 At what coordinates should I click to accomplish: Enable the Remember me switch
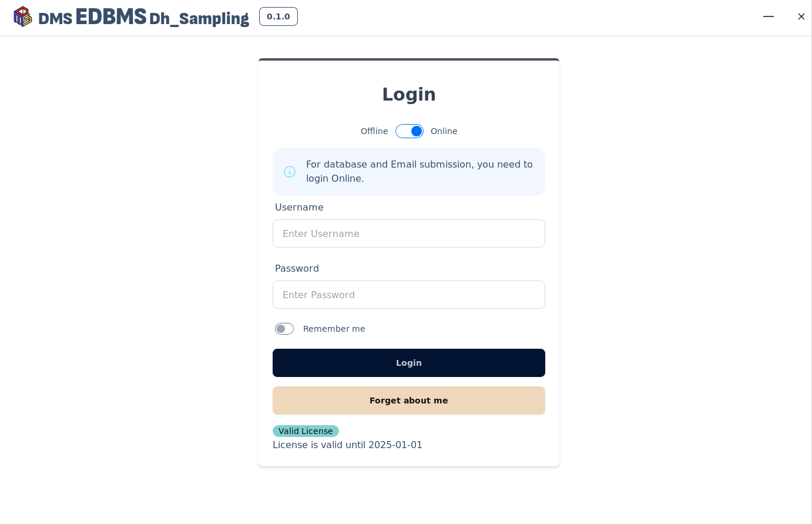point(284,329)
